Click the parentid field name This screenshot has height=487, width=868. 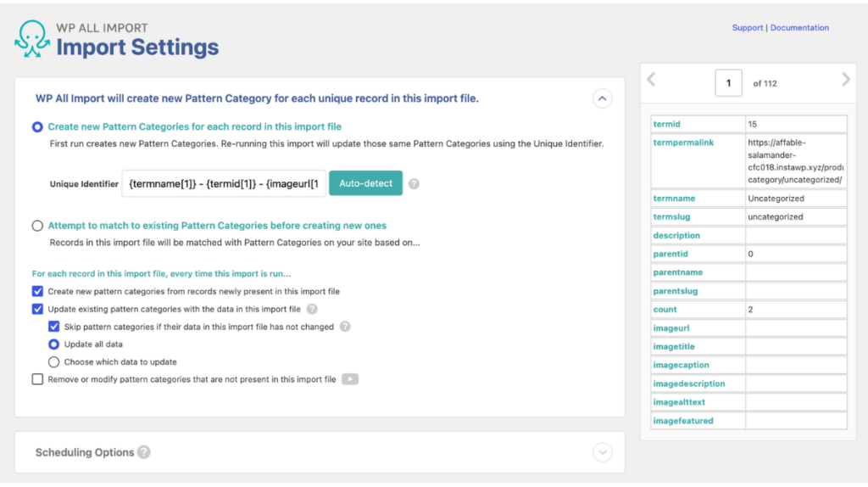pos(670,254)
